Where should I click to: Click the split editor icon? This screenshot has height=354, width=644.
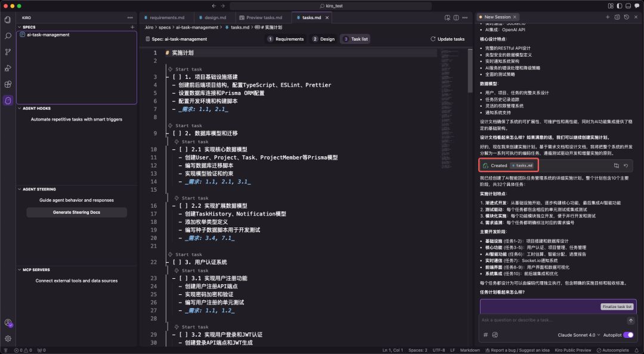(456, 17)
